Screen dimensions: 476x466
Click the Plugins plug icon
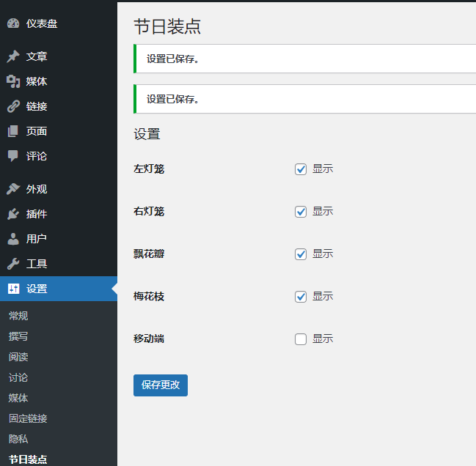13,214
